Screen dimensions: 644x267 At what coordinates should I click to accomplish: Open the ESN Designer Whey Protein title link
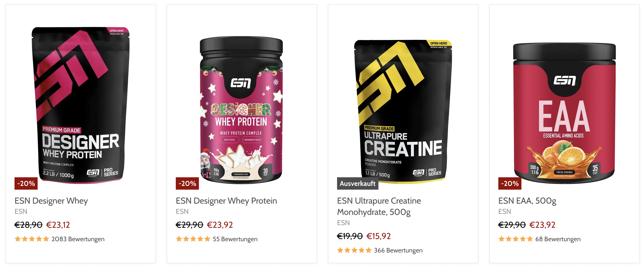coord(226,201)
